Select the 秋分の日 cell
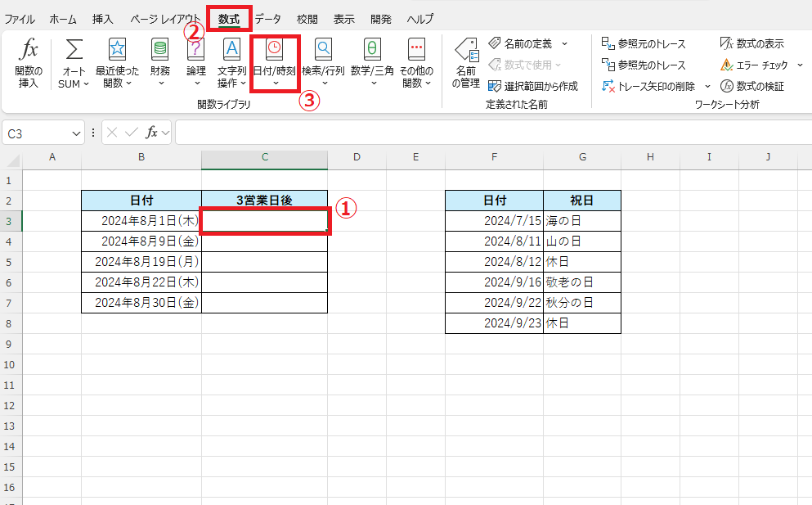Screen dimensions: 812x505 tap(582, 303)
